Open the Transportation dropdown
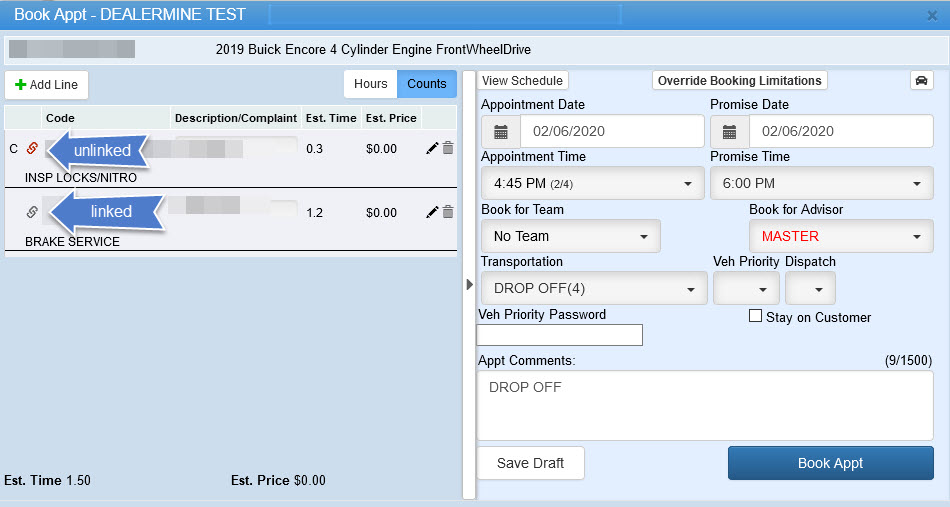Screen dimensions: 950x507 pyautogui.click(x=593, y=288)
